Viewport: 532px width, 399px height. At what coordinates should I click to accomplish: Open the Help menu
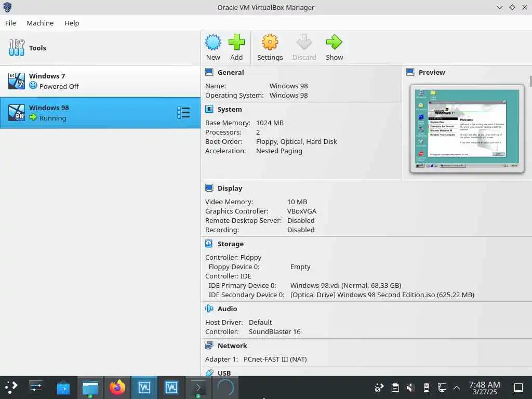[x=72, y=23]
